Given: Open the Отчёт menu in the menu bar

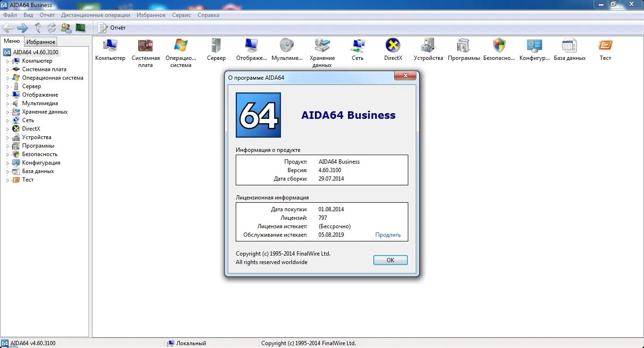Looking at the screenshot, I should (x=47, y=15).
